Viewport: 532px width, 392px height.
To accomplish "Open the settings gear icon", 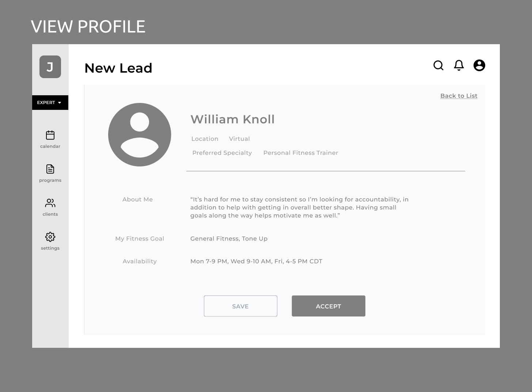I will (50, 237).
